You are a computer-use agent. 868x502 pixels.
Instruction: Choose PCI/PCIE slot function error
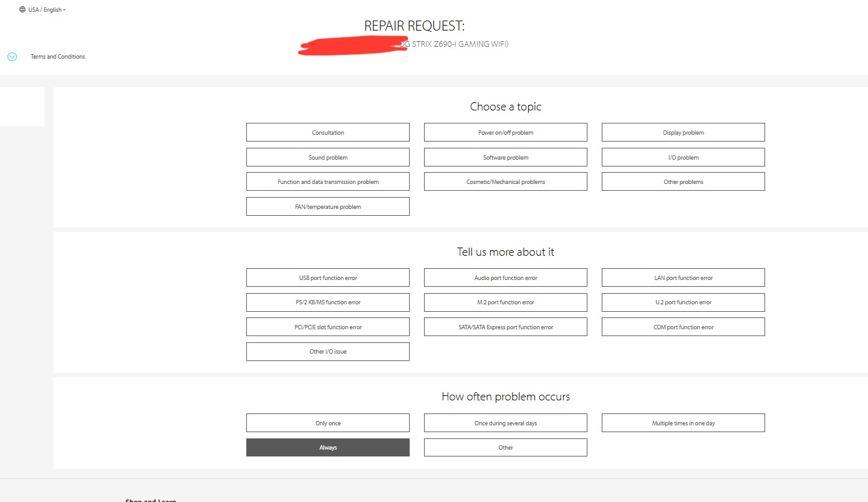pyautogui.click(x=328, y=327)
